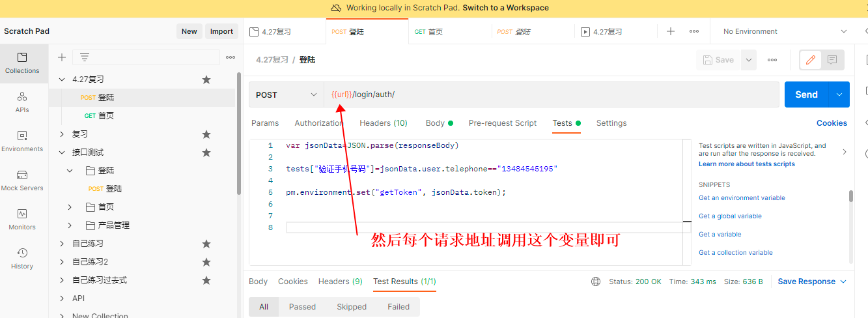Open the Save dropdown arrow
This screenshot has height=318, width=868.
tap(749, 60)
